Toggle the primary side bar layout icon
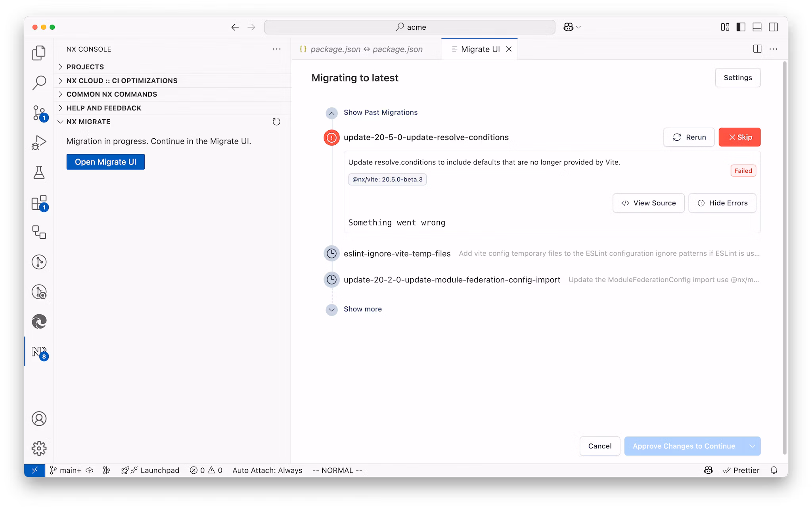Image resolution: width=812 pixels, height=509 pixels. click(x=741, y=27)
